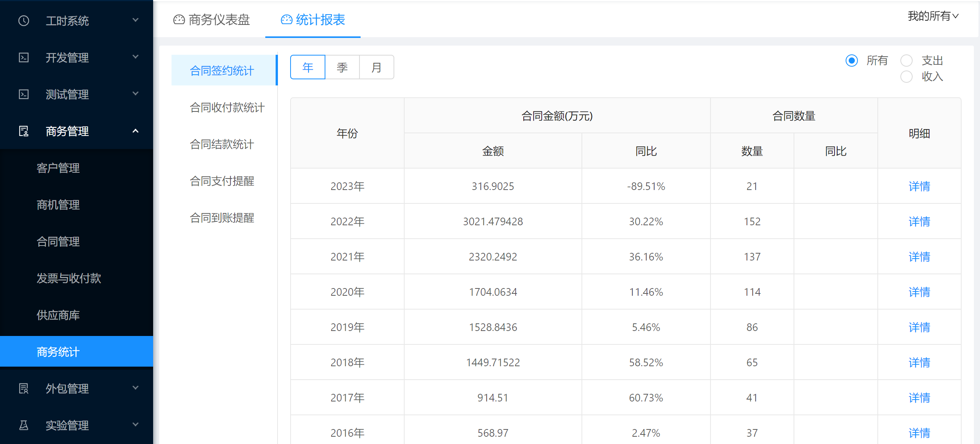Select the 收入 radio button
The width and height of the screenshot is (980, 444).
tap(906, 77)
